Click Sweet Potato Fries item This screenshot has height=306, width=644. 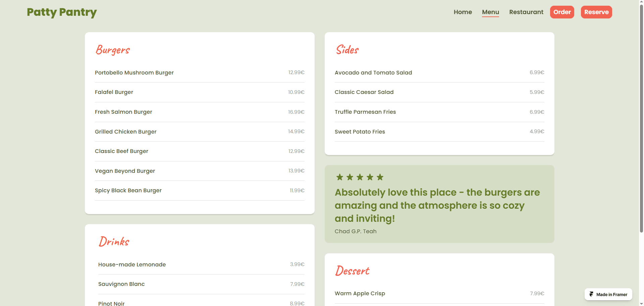point(360,132)
